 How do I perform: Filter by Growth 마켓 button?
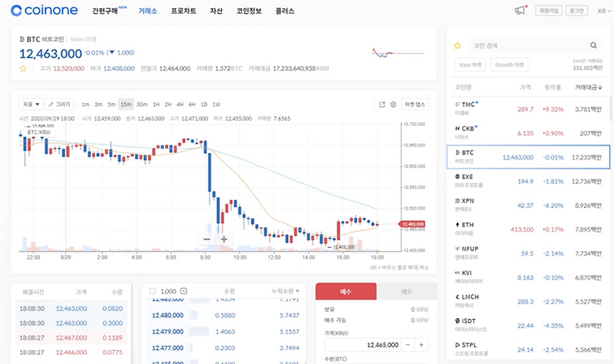[509, 65]
